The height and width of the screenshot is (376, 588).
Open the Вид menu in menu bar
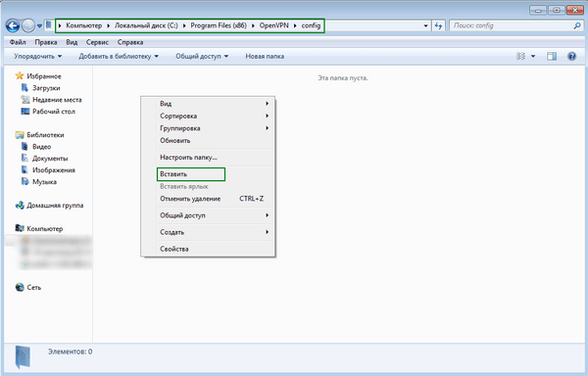72,42
